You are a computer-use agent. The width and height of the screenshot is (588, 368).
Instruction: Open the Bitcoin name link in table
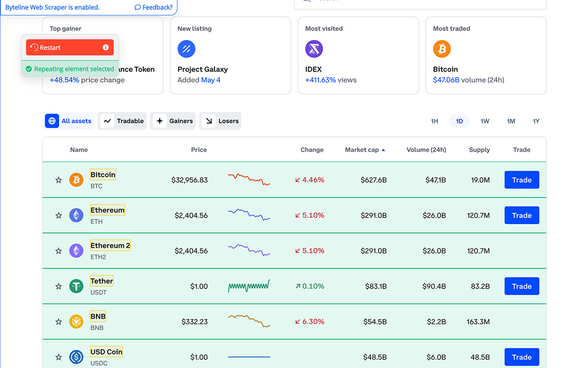click(x=103, y=175)
